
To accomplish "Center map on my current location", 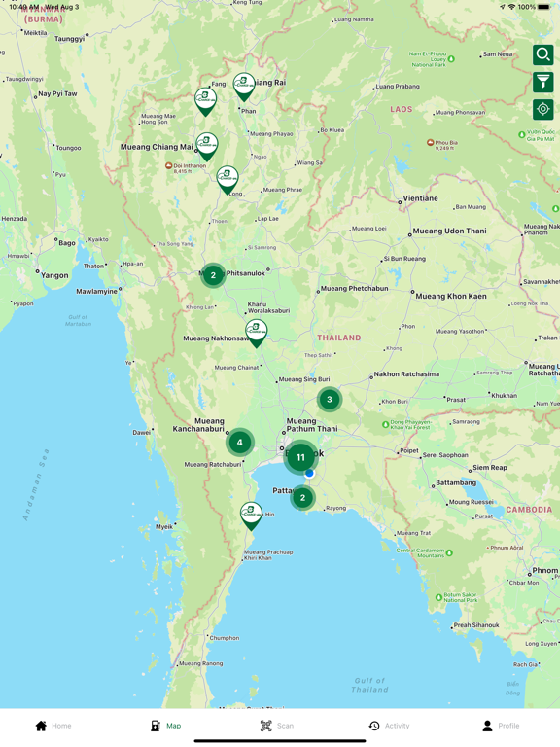I will pyautogui.click(x=542, y=109).
